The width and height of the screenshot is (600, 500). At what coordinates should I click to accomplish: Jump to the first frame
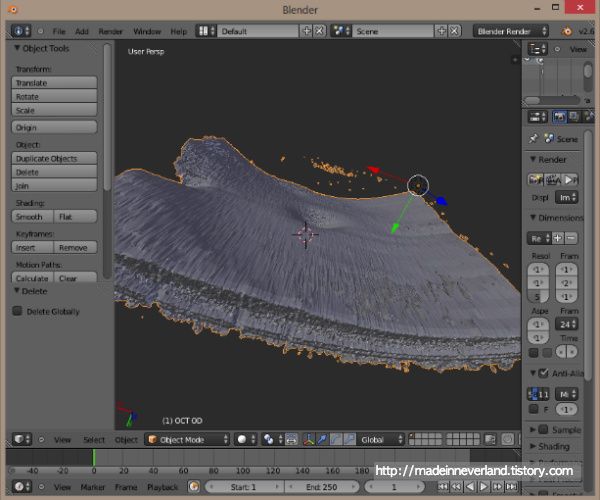coord(443,487)
